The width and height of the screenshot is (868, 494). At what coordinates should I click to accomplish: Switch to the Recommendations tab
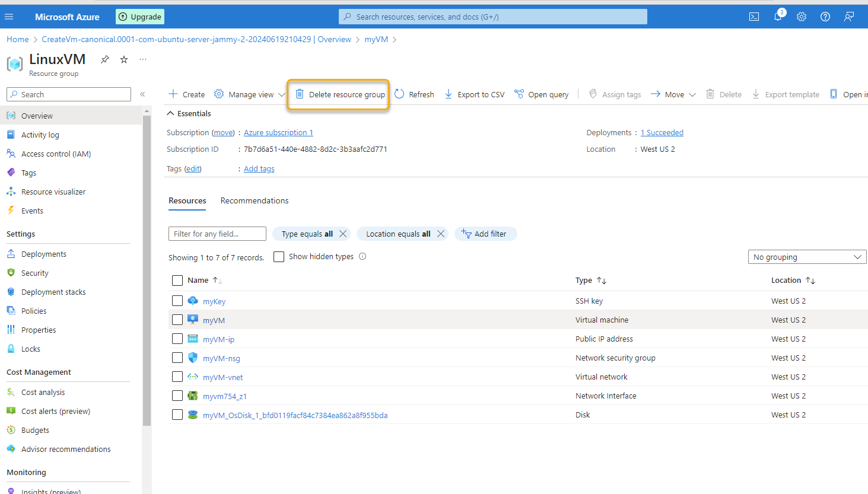(255, 200)
